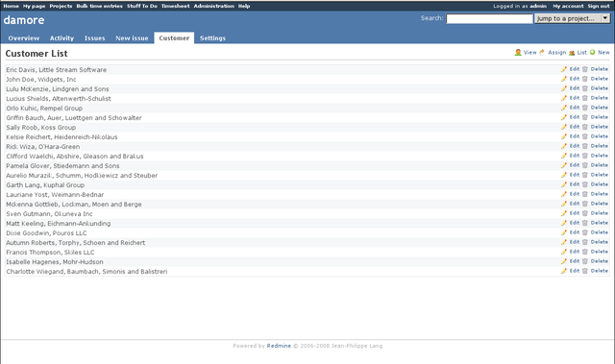Open Stuff To Do menu link

(x=142, y=6)
